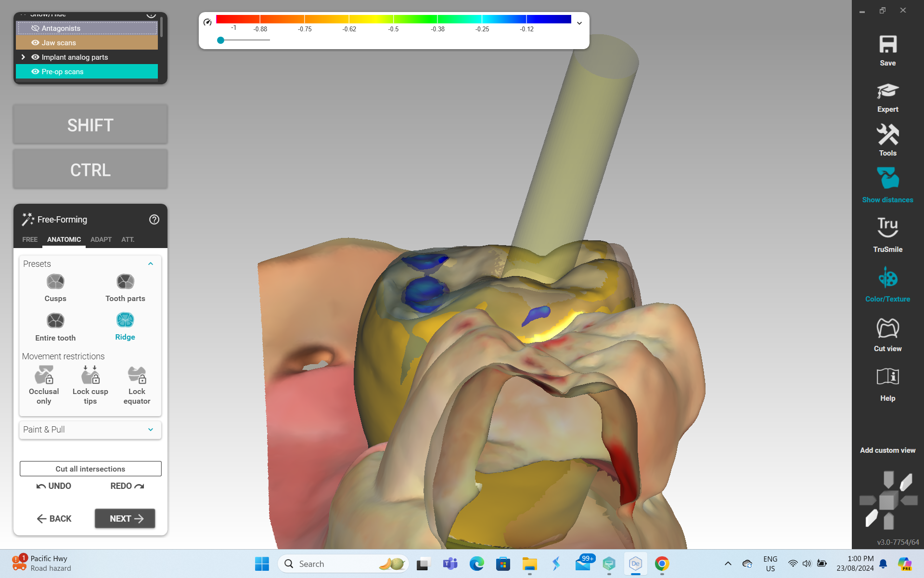The width and height of the screenshot is (924, 578).
Task: Open Free-Forming help question mark
Action: (154, 220)
